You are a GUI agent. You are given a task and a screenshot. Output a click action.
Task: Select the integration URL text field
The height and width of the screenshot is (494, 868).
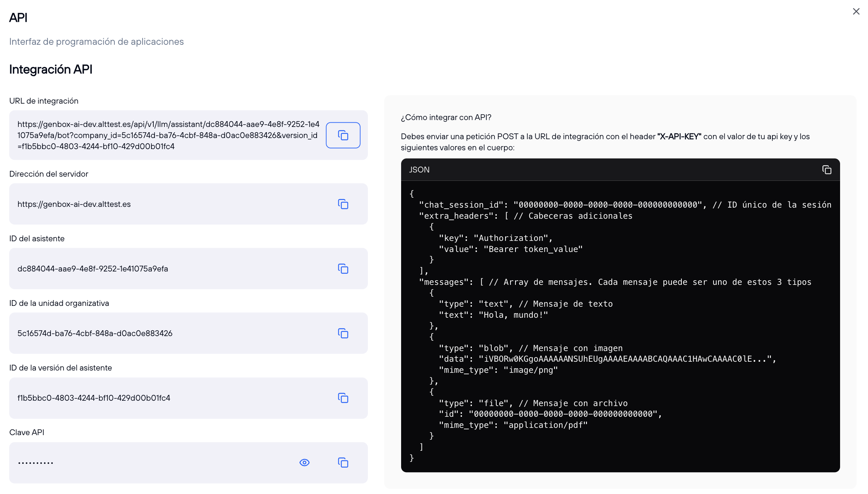point(168,135)
